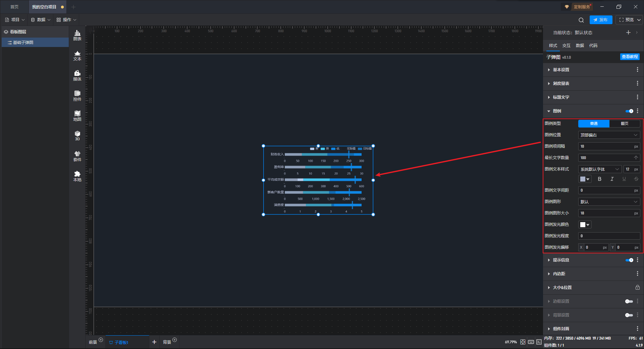Click the 大小&位置 lock icon

637,287
